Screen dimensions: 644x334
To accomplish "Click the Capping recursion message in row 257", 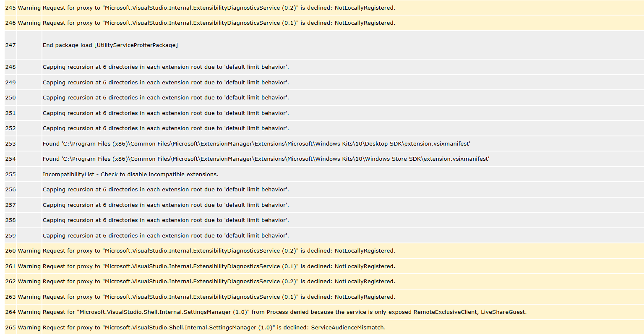I will [166, 205].
